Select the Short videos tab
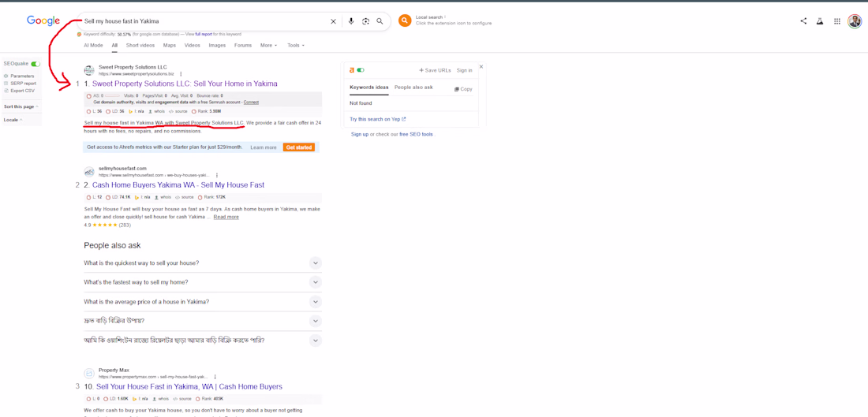 [140, 46]
